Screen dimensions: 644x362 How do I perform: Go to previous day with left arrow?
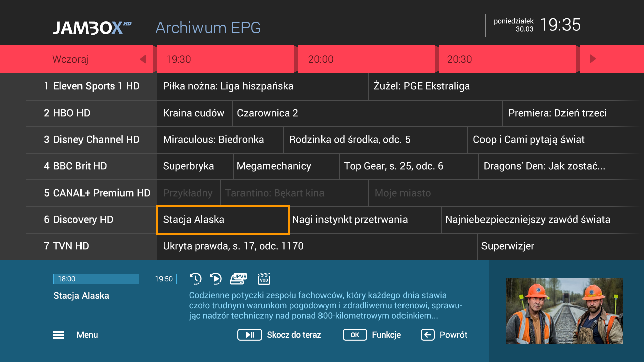[143, 59]
